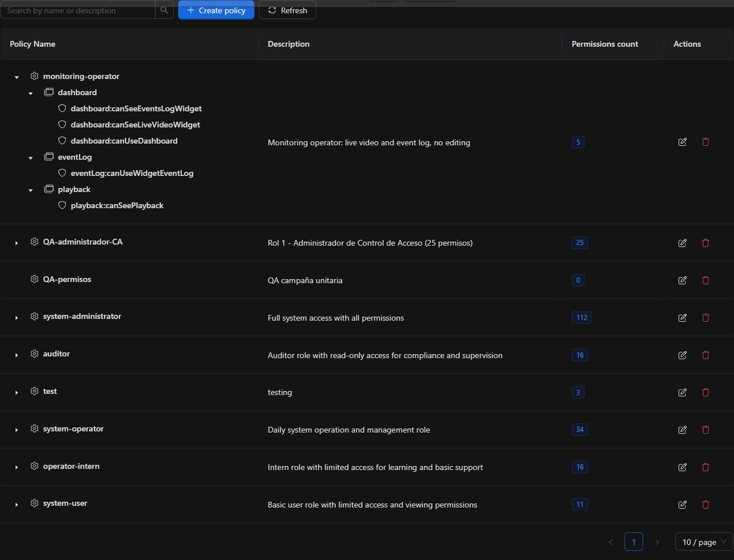This screenshot has height=560, width=734.
Task: Click the 112 permissions count badge
Action: tap(582, 317)
